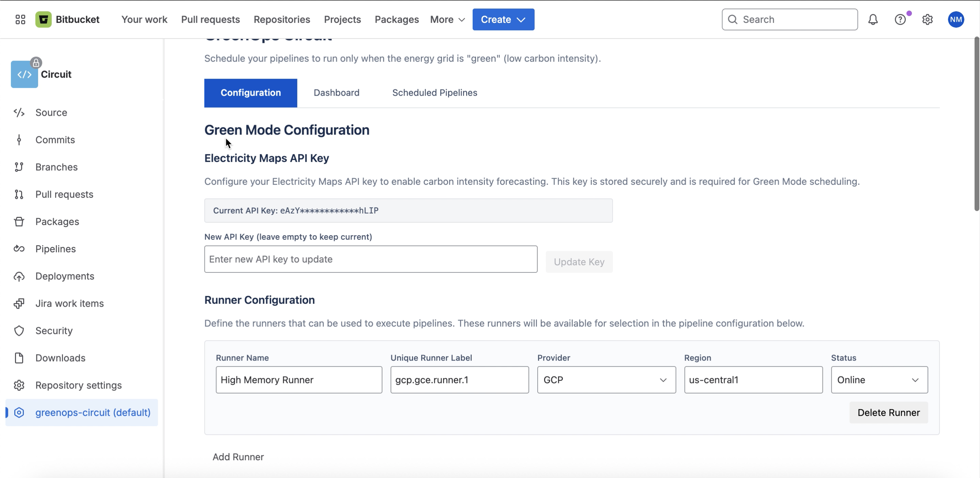This screenshot has height=478, width=980.
Task: Open Pipelines in the sidebar
Action: (x=55, y=249)
